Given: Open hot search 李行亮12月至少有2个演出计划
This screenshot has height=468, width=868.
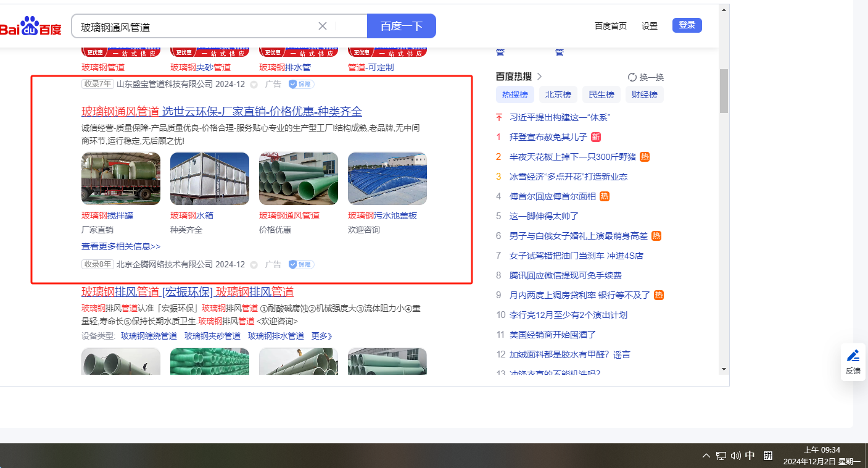Looking at the screenshot, I should pos(568,315).
